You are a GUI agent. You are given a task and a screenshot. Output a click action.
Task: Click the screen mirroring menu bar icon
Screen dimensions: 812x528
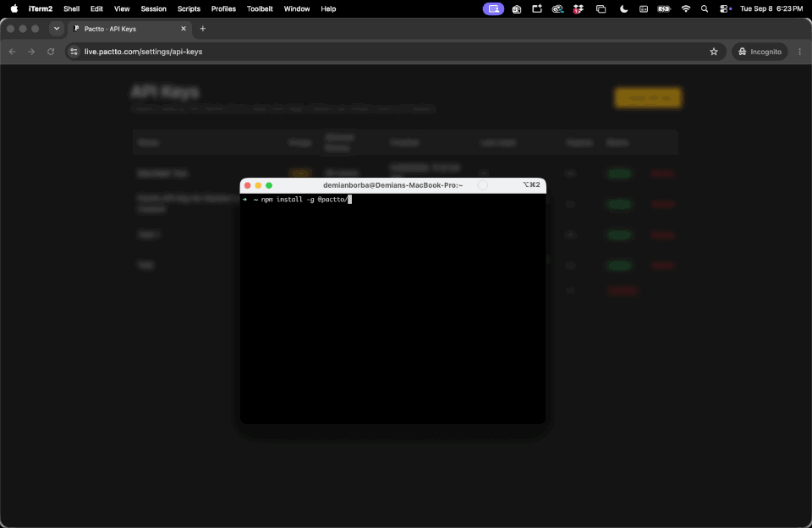[537, 8]
